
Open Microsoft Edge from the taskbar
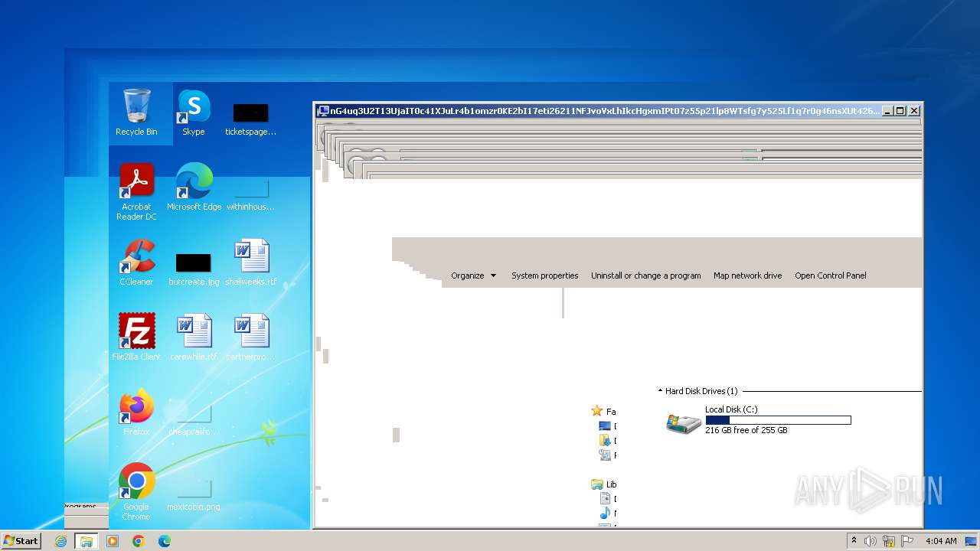point(165,541)
